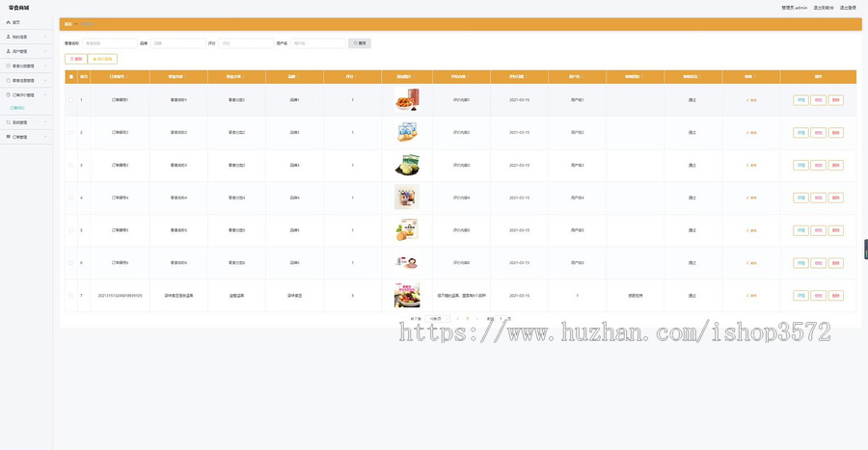Open the fruit bowl thumbnail in row 7

pyautogui.click(x=407, y=296)
